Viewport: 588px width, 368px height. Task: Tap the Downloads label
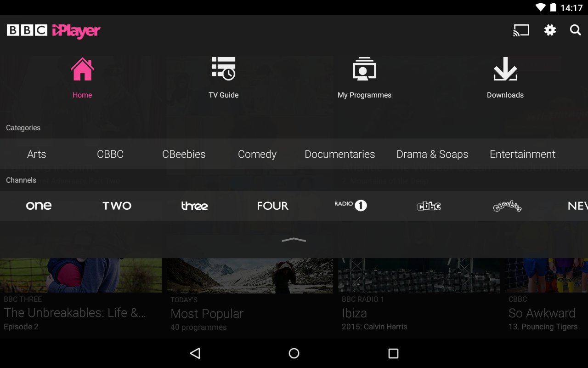pos(505,95)
